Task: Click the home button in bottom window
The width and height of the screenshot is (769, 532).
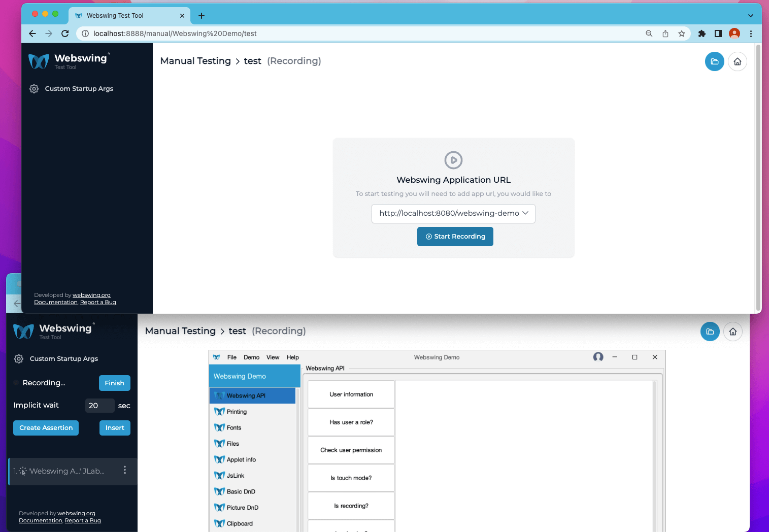Action: coord(732,331)
